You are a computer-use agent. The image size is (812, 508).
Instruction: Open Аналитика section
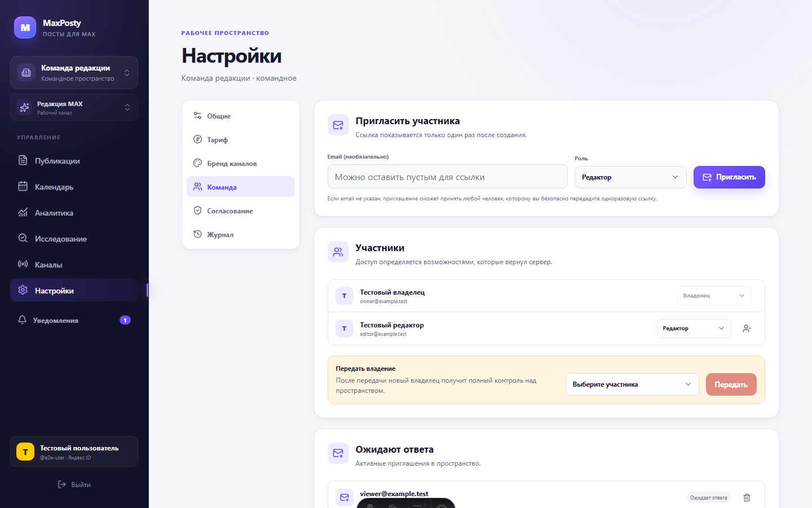coord(74,213)
